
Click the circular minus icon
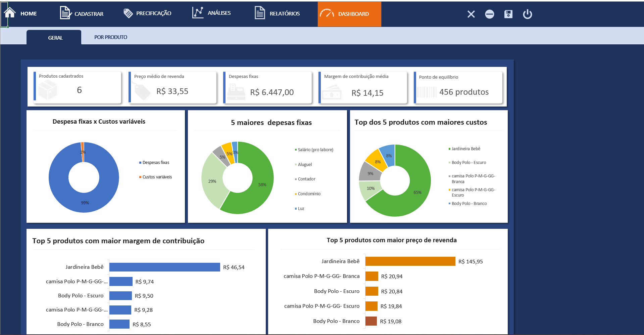(x=489, y=14)
